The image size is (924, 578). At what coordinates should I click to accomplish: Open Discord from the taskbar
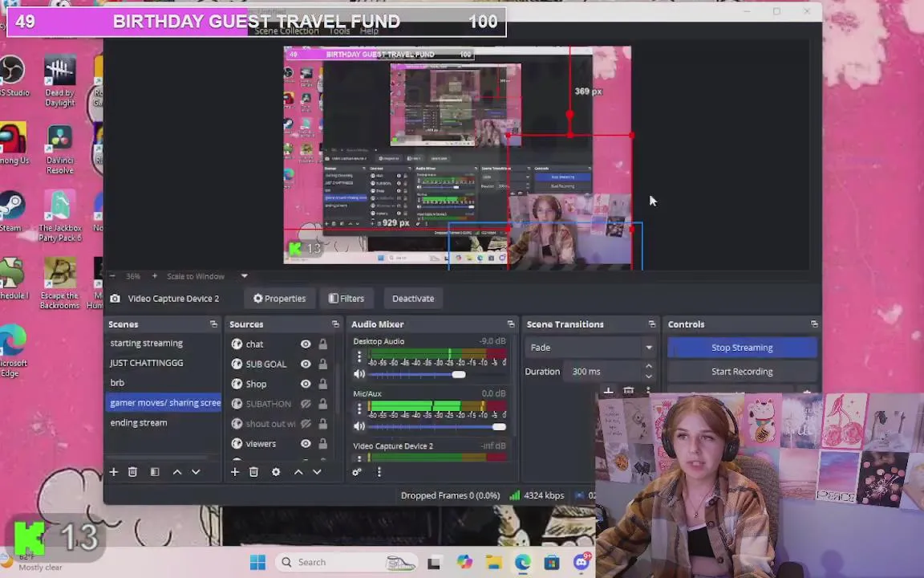point(582,561)
